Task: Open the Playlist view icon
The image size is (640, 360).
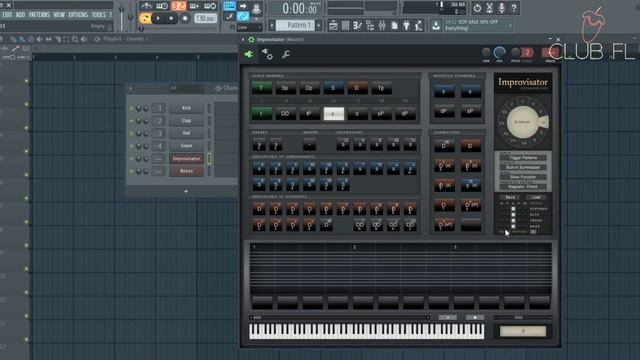Action: [x=333, y=26]
